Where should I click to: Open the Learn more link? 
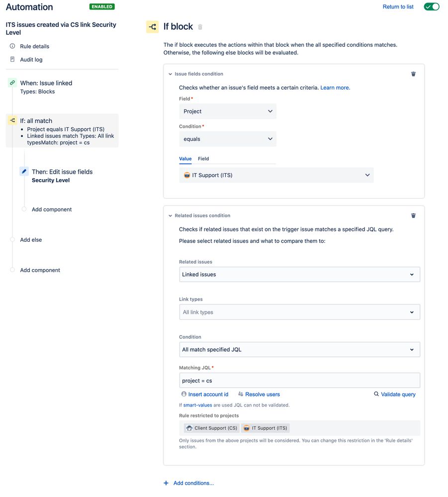click(x=335, y=88)
